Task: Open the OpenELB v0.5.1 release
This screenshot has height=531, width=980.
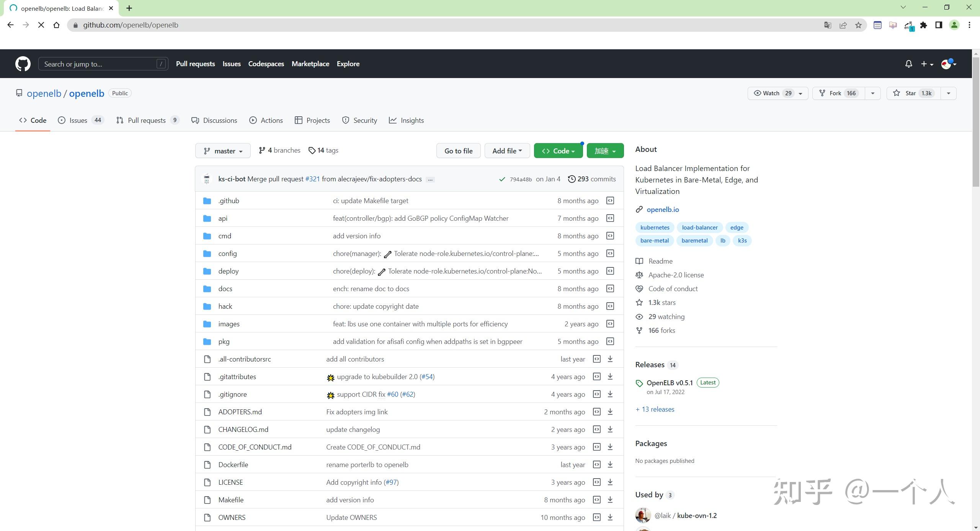Action: 670,383
